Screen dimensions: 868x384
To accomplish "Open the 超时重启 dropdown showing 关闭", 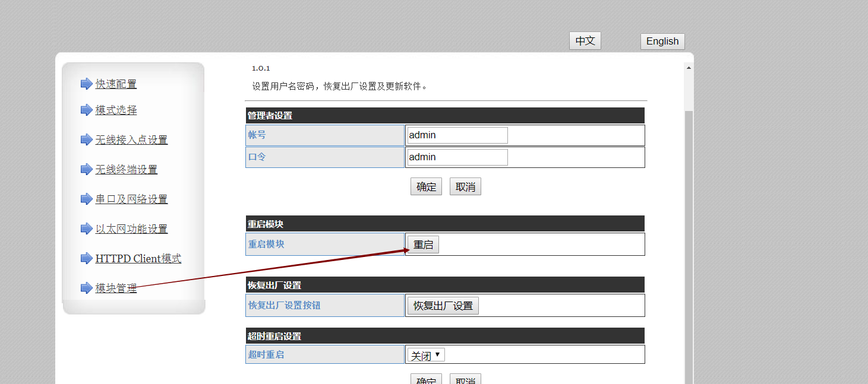I will pyautogui.click(x=425, y=356).
